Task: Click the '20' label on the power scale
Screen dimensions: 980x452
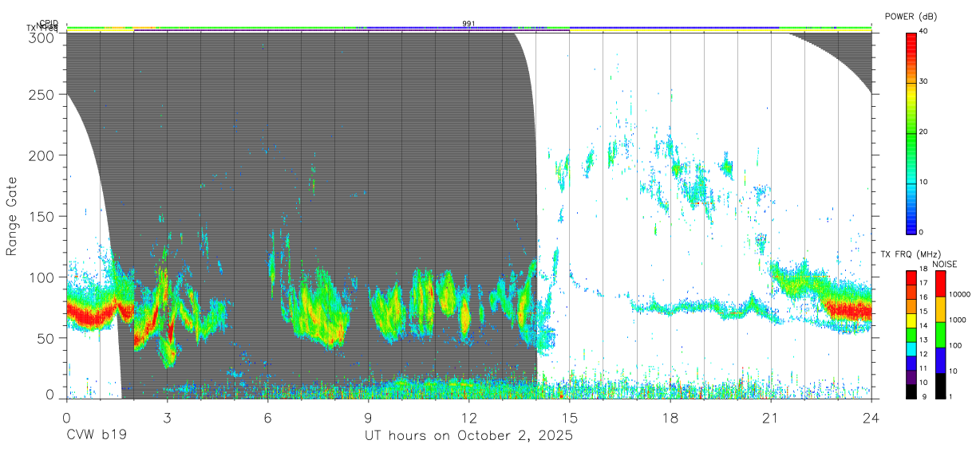Action: coord(923,132)
